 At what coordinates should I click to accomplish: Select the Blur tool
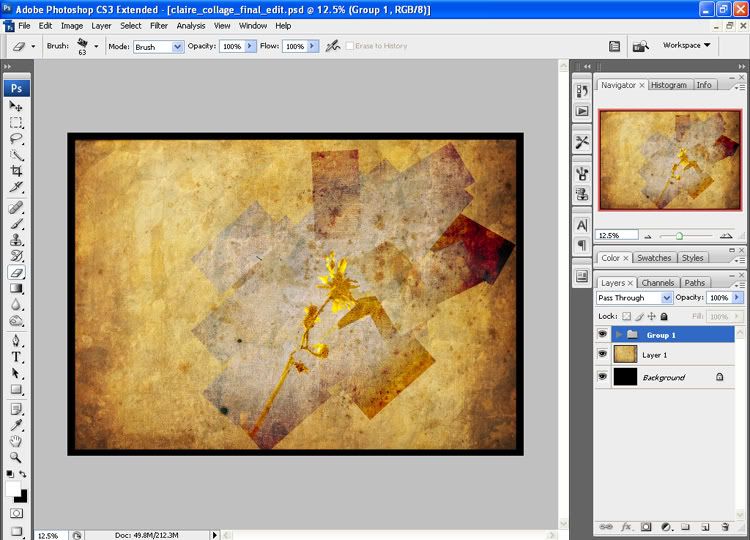(16, 305)
